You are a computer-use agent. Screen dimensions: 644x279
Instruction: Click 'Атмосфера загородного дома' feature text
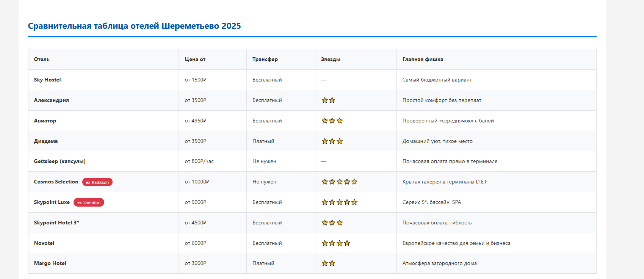[440, 263]
